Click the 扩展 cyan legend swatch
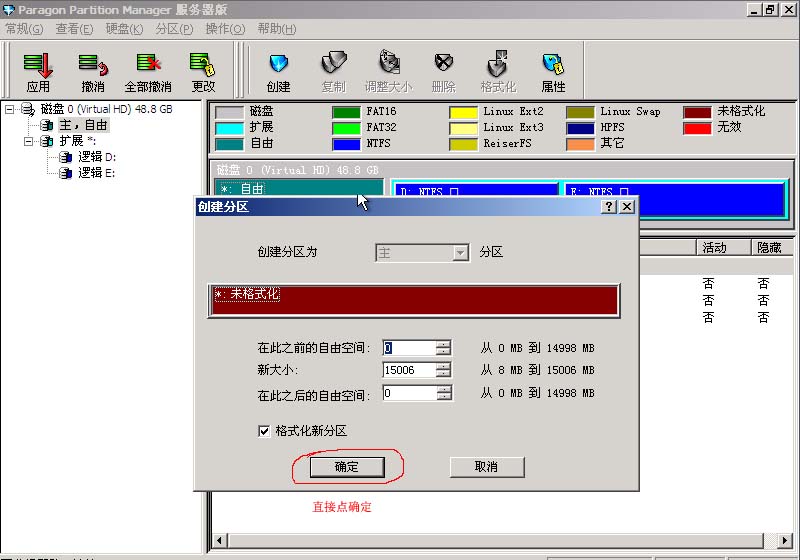The width and height of the screenshot is (800, 560). pyautogui.click(x=230, y=128)
